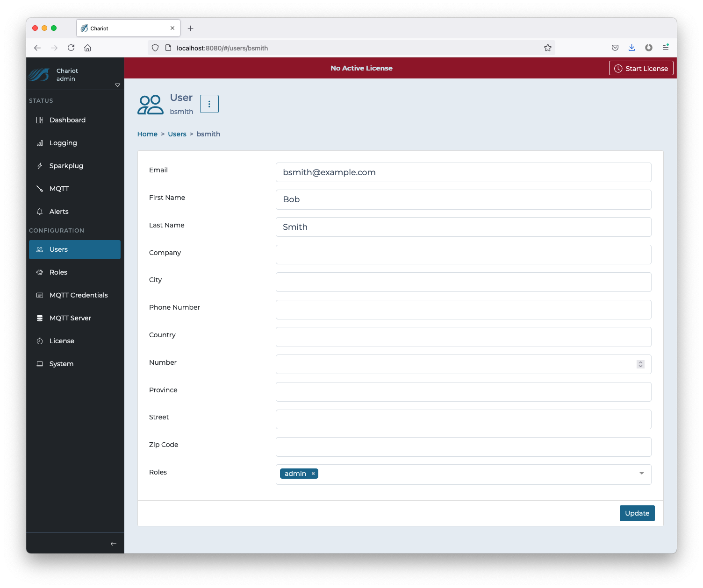Open a new browser tab
This screenshot has width=703, height=588.
click(190, 28)
